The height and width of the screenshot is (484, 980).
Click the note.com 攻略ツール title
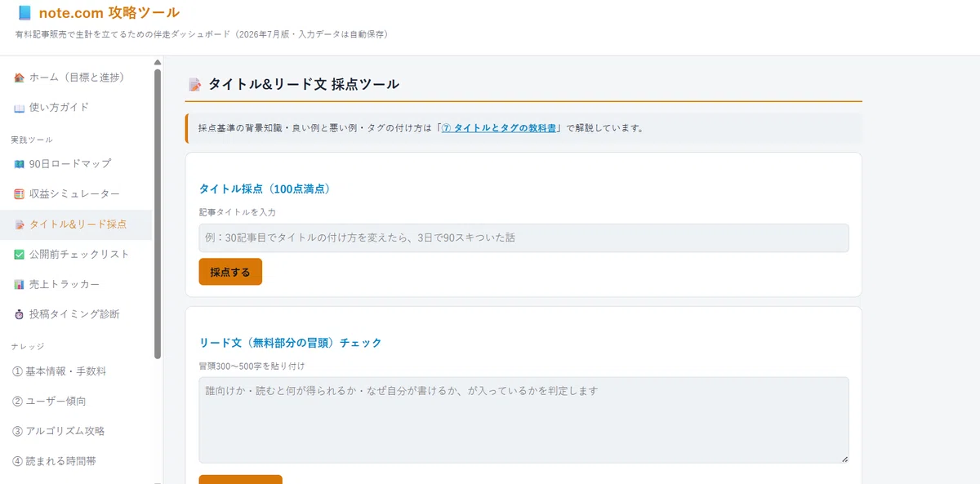[x=109, y=13]
